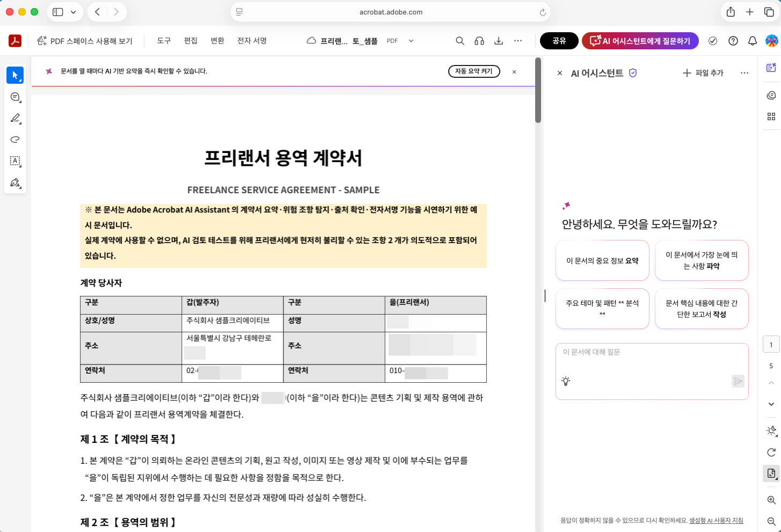Open PDF 스페이스 사용해 보기

pyautogui.click(x=85, y=41)
